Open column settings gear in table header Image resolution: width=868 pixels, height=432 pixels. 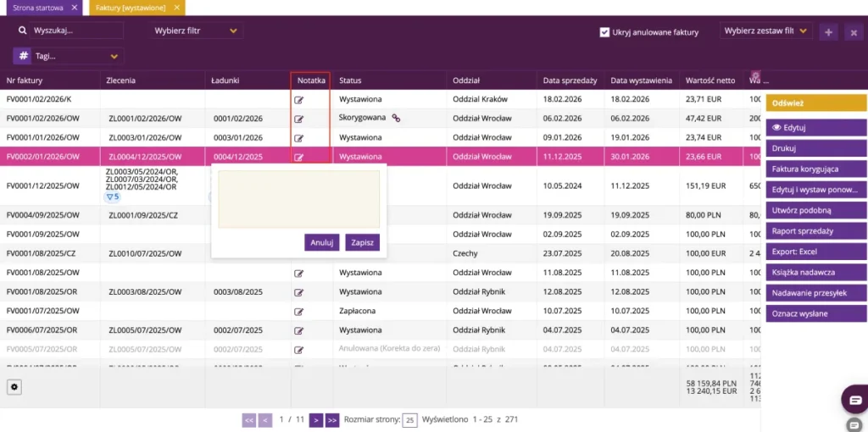pos(756,75)
